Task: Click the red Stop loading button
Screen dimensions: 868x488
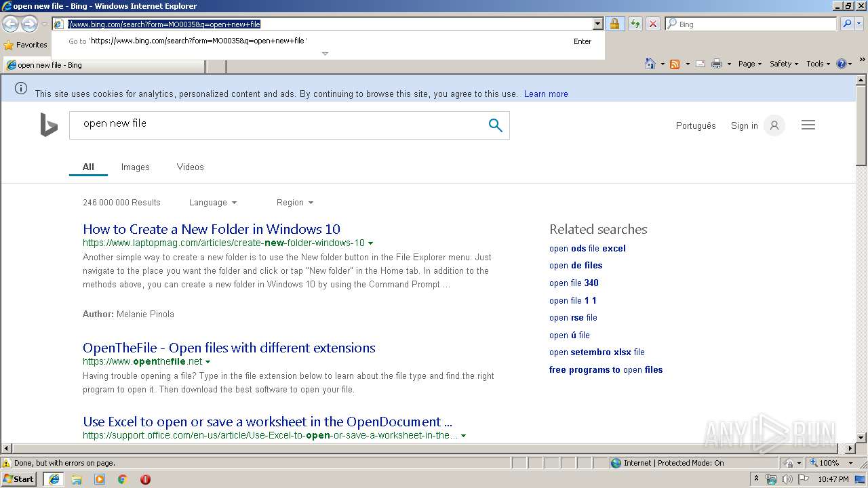Action: coord(652,24)
